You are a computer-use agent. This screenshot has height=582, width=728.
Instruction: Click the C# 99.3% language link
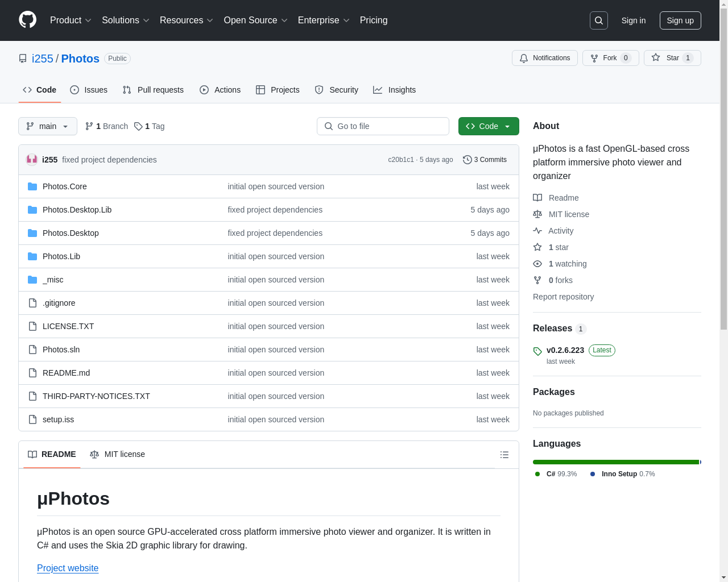pyautogui.click(x=556, y=474)
